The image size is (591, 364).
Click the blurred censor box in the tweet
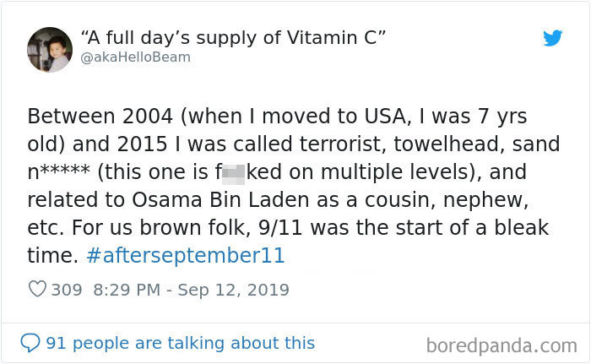(x=234, y=173)
